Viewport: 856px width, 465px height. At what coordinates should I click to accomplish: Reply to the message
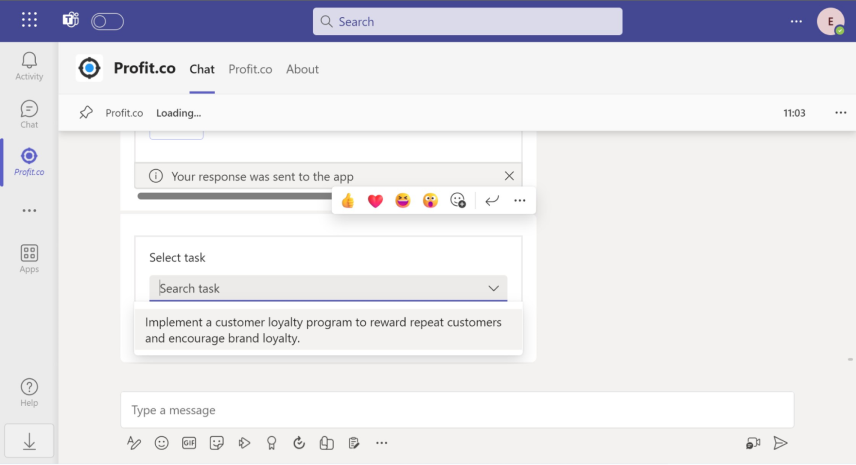point(492,201)
